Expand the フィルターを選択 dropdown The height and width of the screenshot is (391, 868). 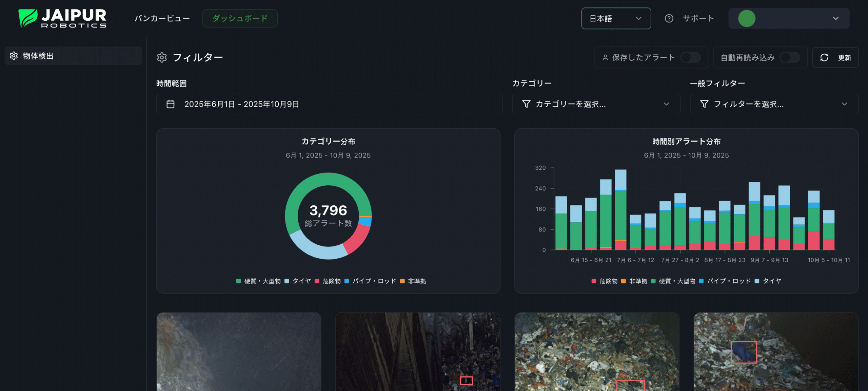774,104
